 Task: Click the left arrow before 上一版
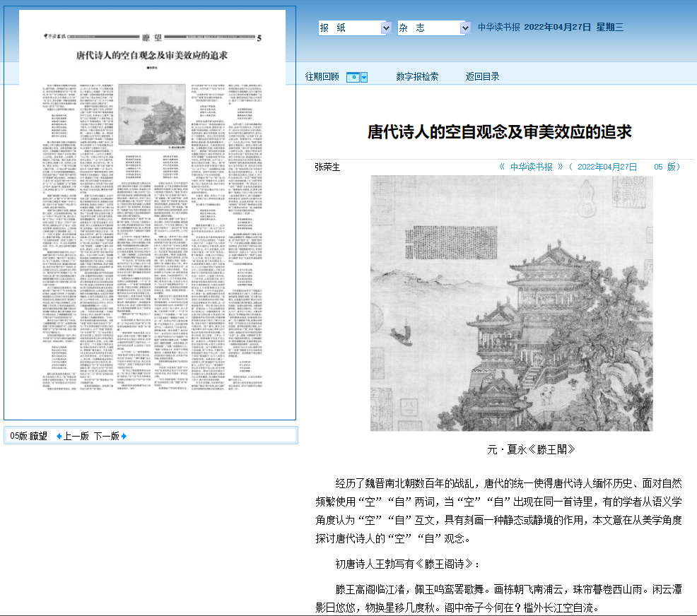59,436
